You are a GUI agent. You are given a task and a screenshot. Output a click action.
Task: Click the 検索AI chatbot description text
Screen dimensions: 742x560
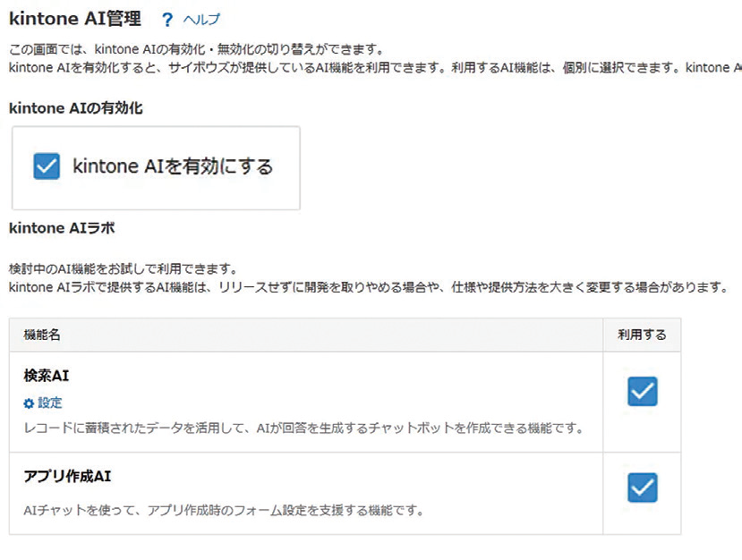303,428
